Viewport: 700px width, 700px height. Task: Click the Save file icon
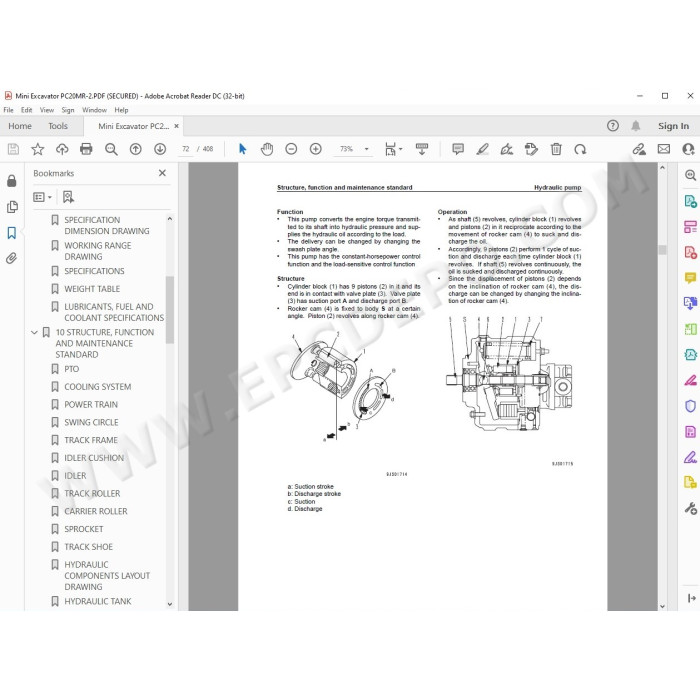pyautogui.click(x=13, y=149)
